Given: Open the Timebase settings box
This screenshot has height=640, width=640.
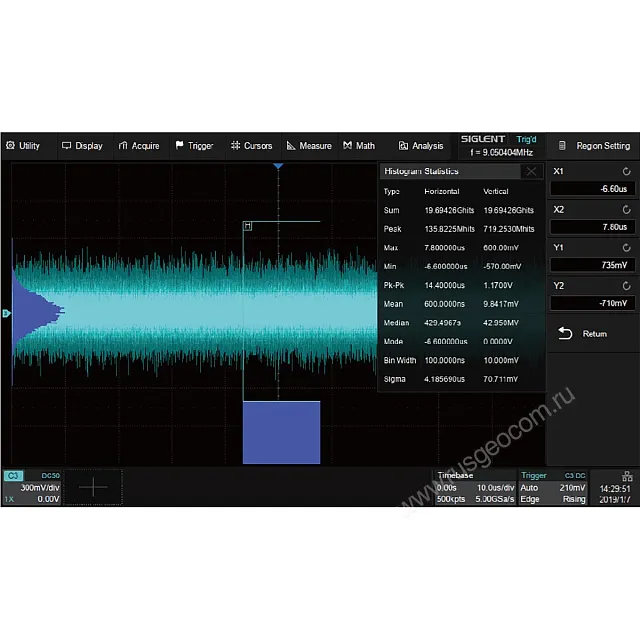Looking at the screenshot, I should [474, 487].
